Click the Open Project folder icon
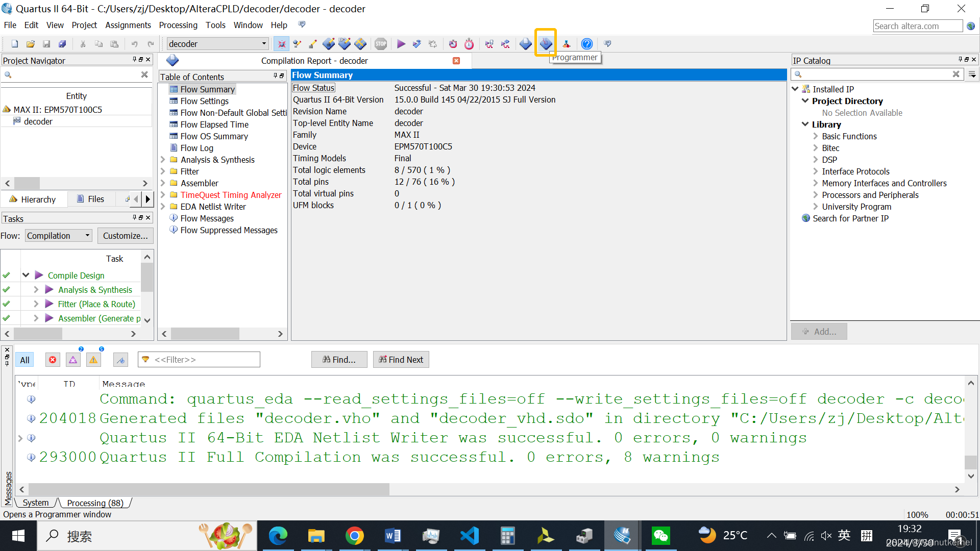 31,44
